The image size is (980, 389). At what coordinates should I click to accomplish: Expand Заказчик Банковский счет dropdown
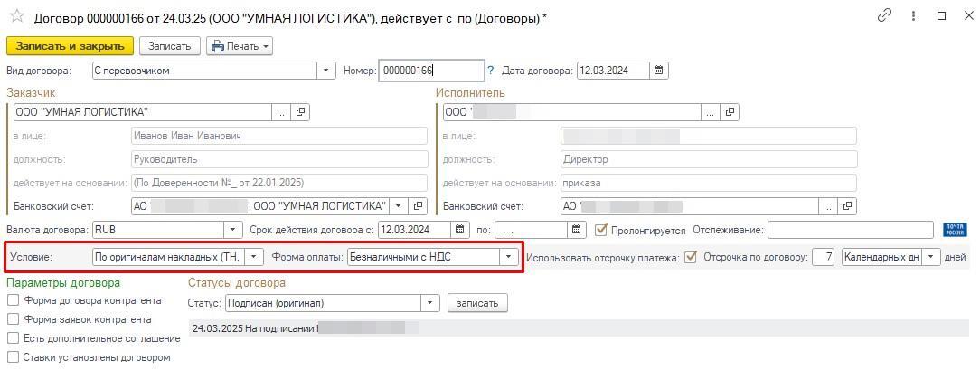click(x=398, y=205)
